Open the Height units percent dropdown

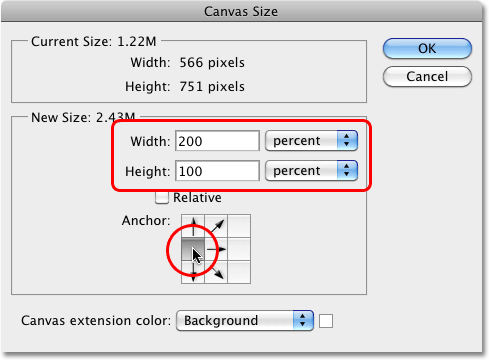(311, 171)
